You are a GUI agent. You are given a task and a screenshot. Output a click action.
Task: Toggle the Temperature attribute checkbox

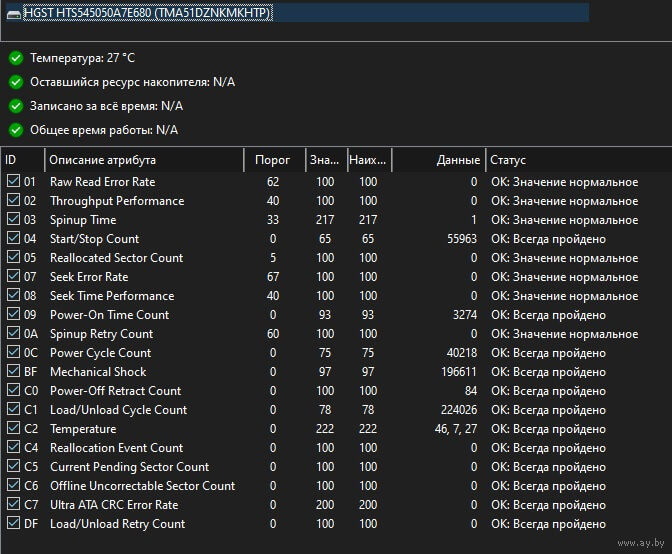click(x=13, y=428)
